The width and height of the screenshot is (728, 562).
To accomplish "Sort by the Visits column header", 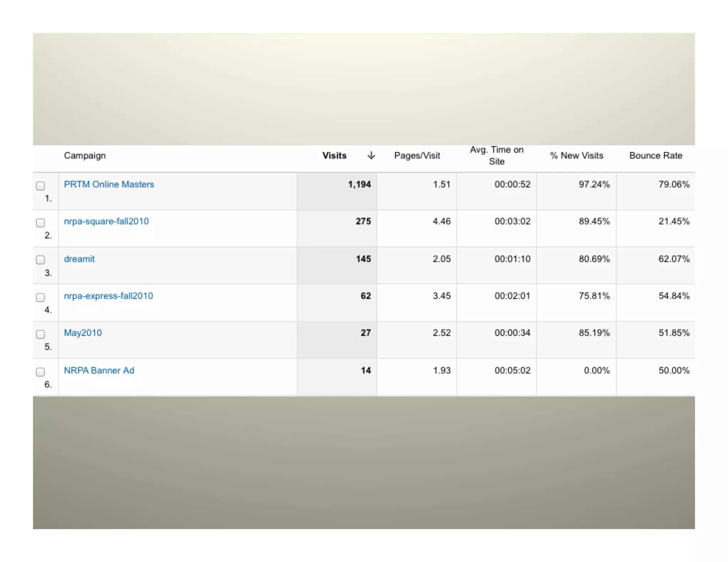I will tap(334, 156).
